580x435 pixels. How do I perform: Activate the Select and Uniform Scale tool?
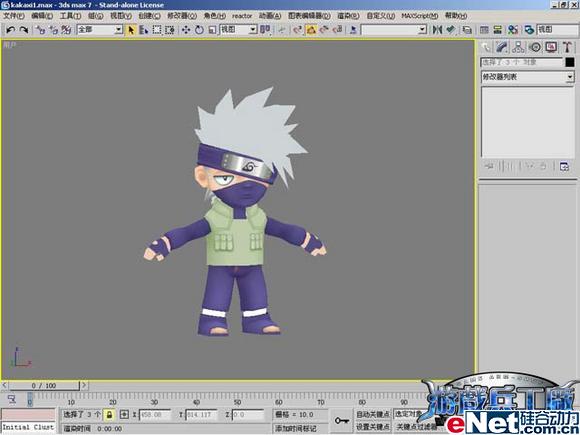212,30
